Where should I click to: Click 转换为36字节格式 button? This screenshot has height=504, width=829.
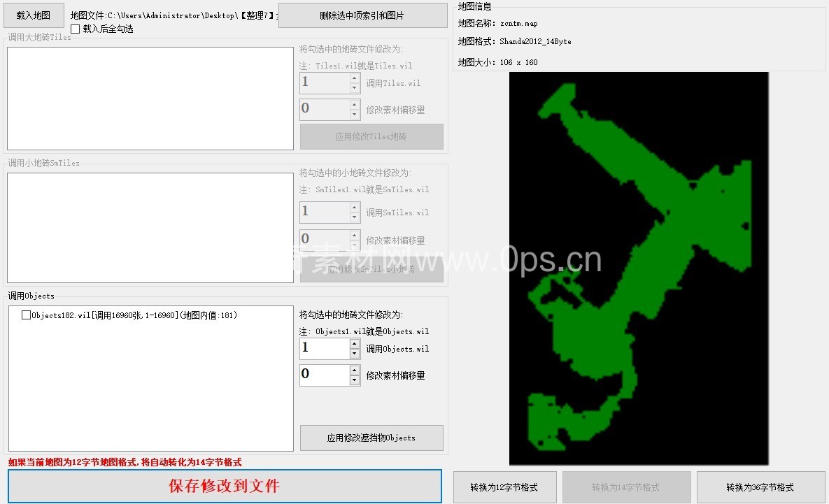tap(760, 487)
